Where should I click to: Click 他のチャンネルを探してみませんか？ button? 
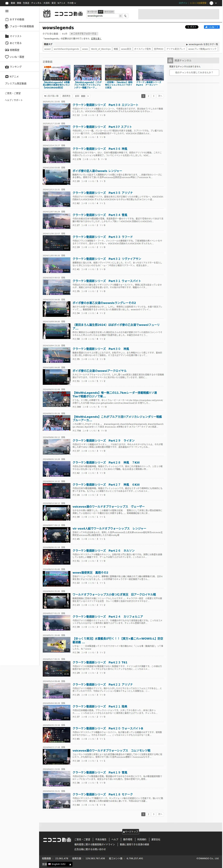[194, 72]
